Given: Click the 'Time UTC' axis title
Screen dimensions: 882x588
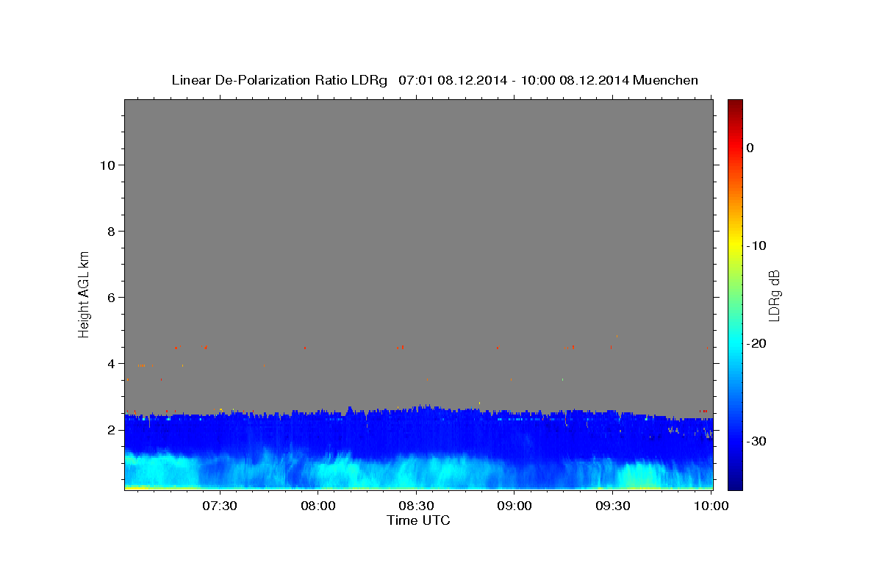Looking at the screenshot, I should pos(418,520).
